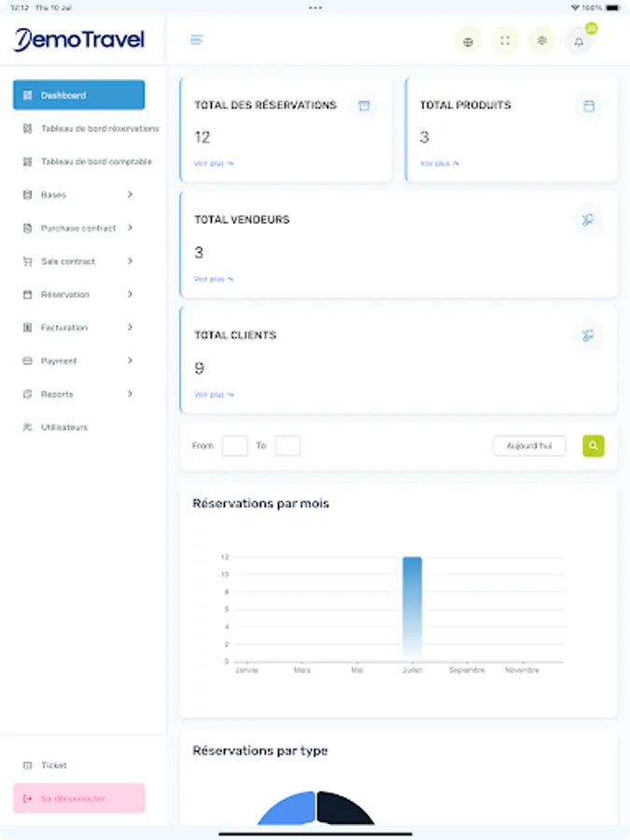Click the Total produits calendar icon

(x=589, y=105)
